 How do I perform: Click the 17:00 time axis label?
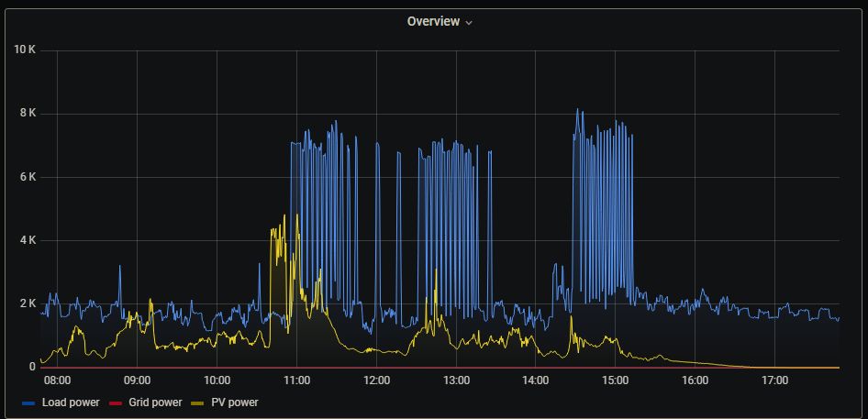tap(775, 380)
